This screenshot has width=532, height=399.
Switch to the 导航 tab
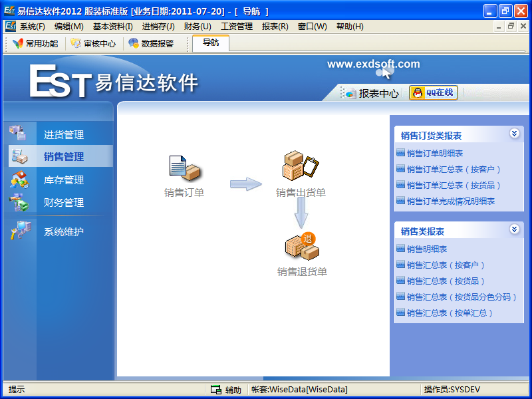click(x=210, y=43)
